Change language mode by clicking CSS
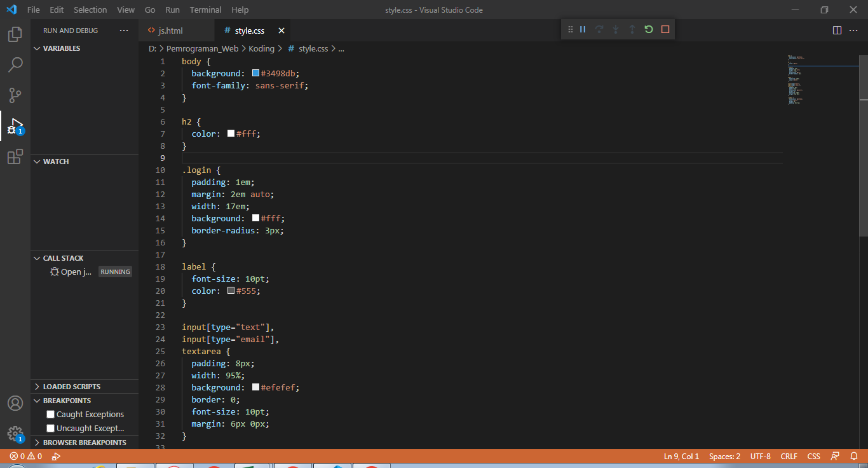The height and width of the screenshot is (468, 868). (x=813, y=456)
